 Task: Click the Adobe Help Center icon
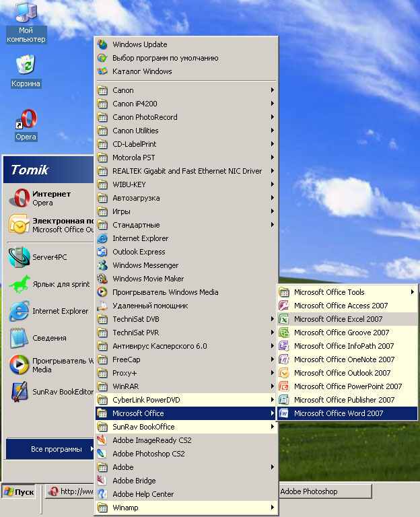coord(102,494)
